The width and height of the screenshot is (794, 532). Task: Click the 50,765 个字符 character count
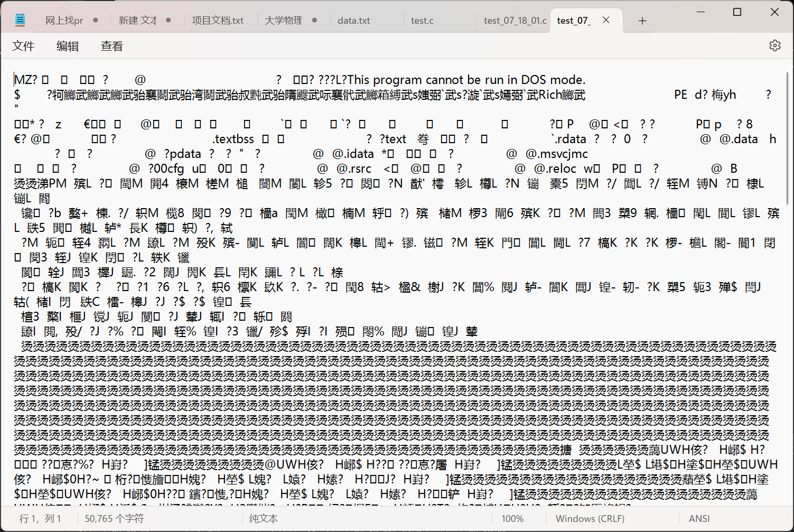click(114, 519)
